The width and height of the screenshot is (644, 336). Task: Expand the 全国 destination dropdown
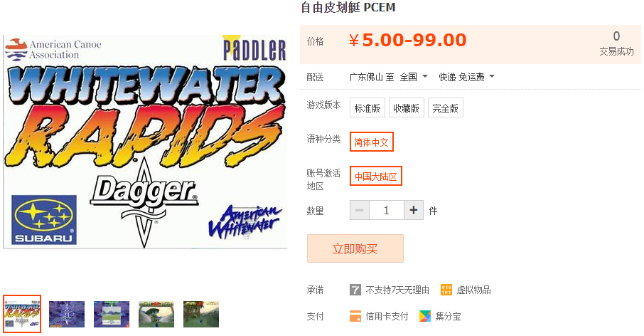point(414,76)
